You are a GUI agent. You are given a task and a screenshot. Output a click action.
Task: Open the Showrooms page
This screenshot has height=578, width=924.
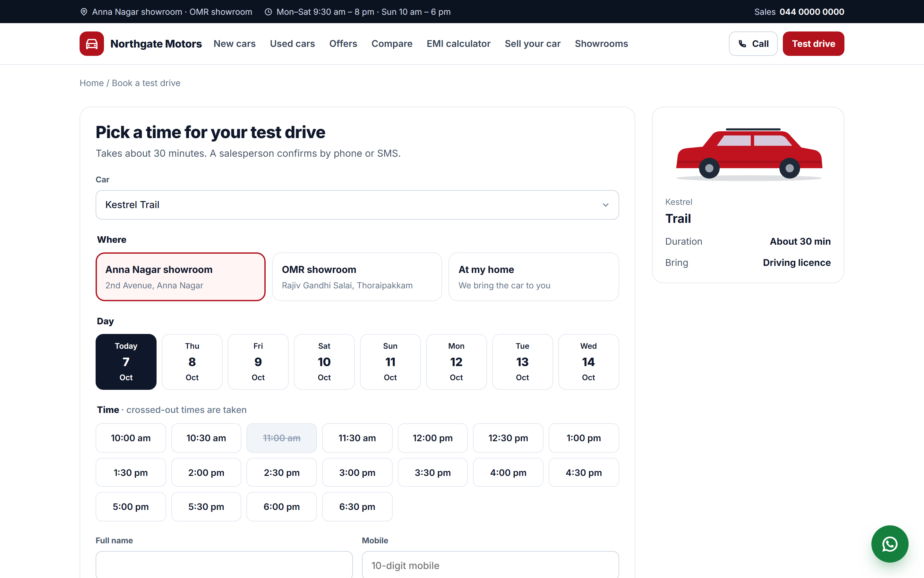[601, 44]
